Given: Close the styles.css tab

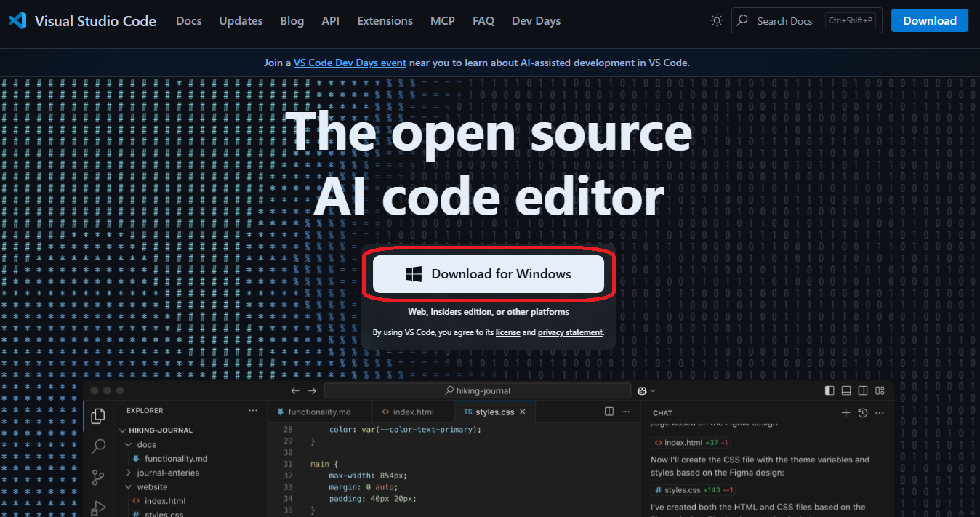Looking at the screenshot, I should 523,412.
